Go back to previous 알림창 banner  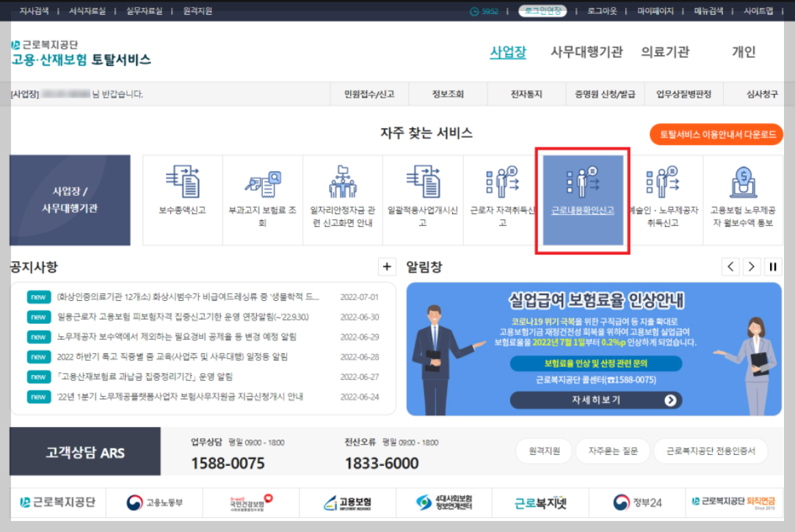[x=730, y=266]
